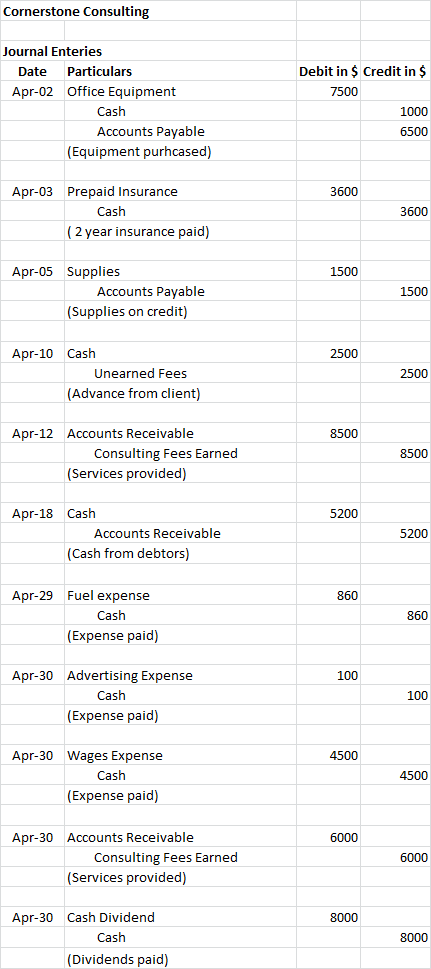The image size is (431, 969).
Task: Click the Advertising Expense entry
Action: tap(130, 675)
